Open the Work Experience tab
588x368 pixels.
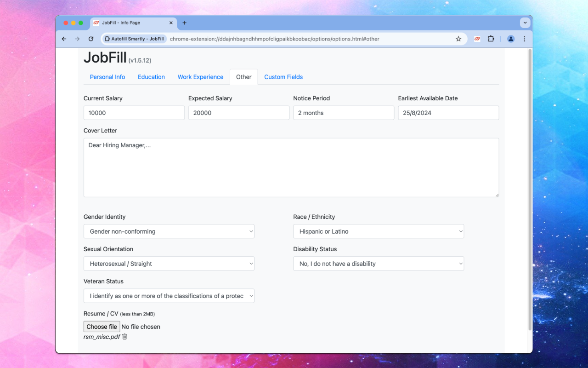pyautogui.click(x=200, y=77)
